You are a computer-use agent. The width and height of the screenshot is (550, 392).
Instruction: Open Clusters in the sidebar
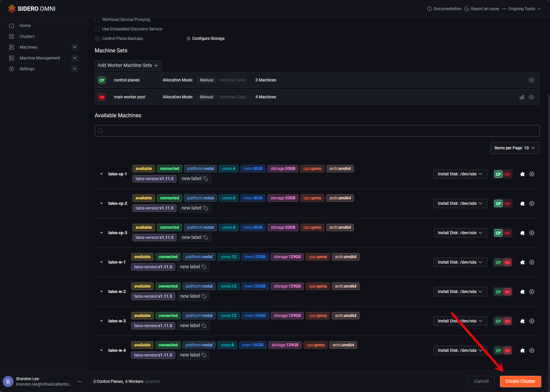27,36
